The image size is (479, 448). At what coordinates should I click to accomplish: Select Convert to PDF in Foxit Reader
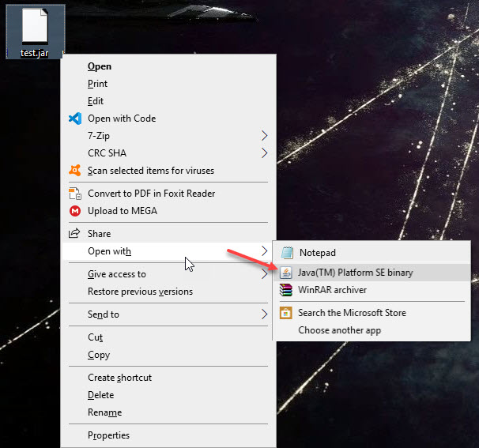coord(168,194)
